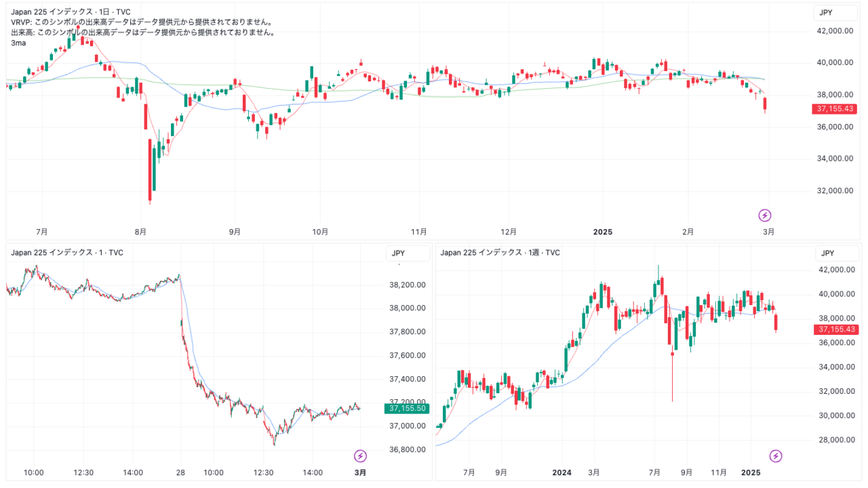Click the lightning icon on the daily chart

[765, 216]
